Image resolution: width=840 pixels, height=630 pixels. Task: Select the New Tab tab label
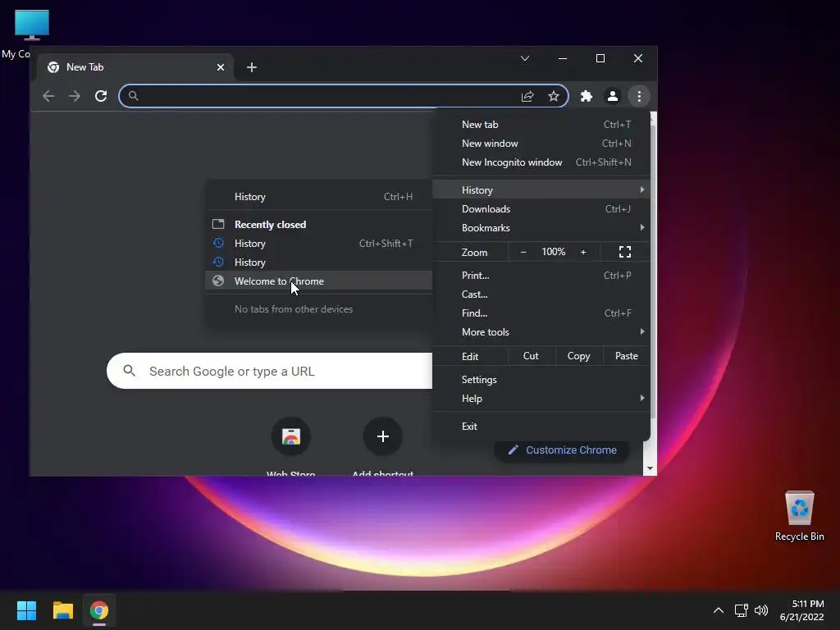(x=85, y=67)
